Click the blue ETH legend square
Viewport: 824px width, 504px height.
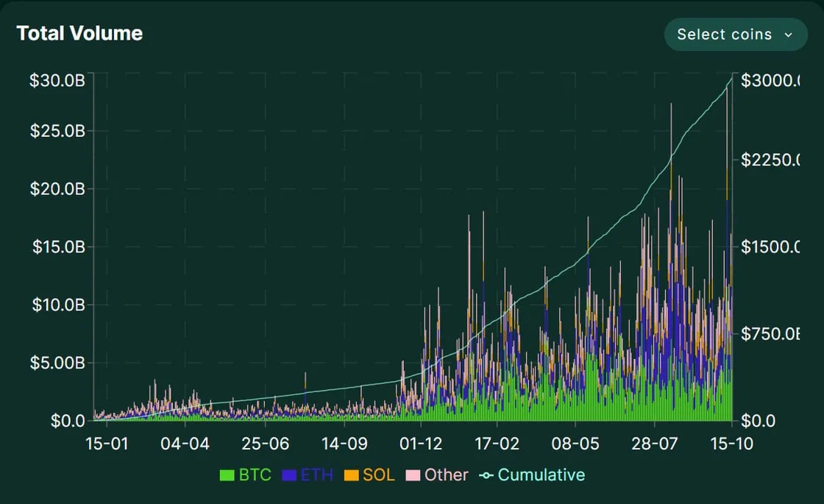[289, 475]
